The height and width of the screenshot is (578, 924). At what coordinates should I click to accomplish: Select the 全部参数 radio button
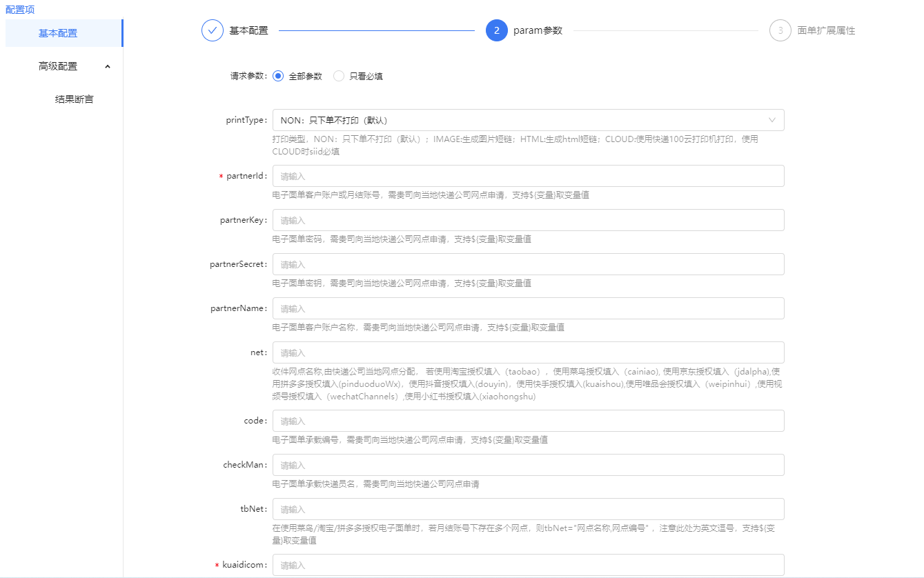point(278,76)
